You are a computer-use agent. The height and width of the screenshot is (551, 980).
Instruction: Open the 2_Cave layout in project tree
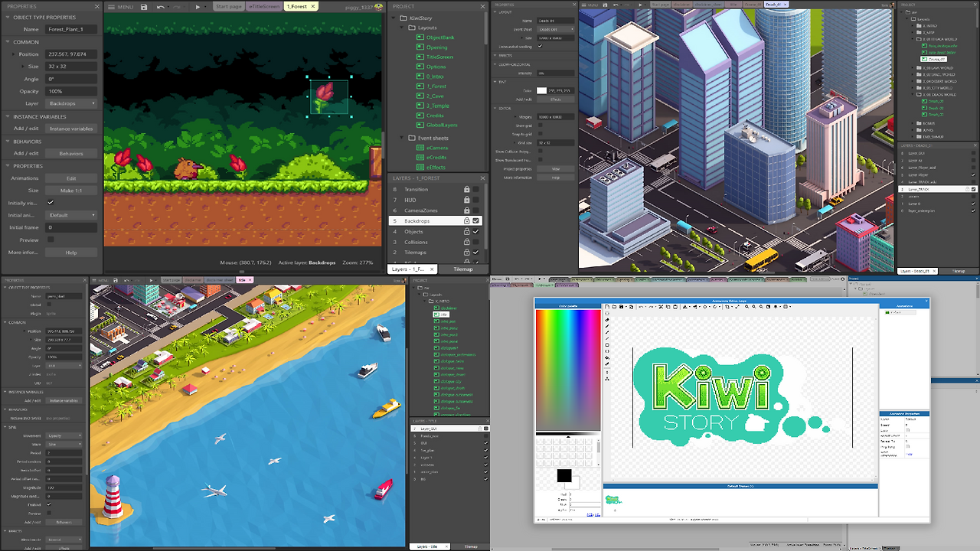436,96
